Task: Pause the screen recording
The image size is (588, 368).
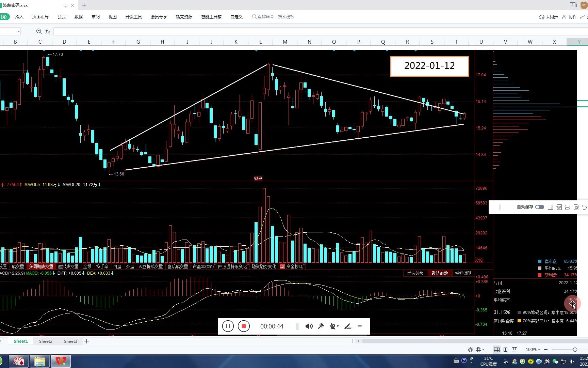Action: coord(228,326)
